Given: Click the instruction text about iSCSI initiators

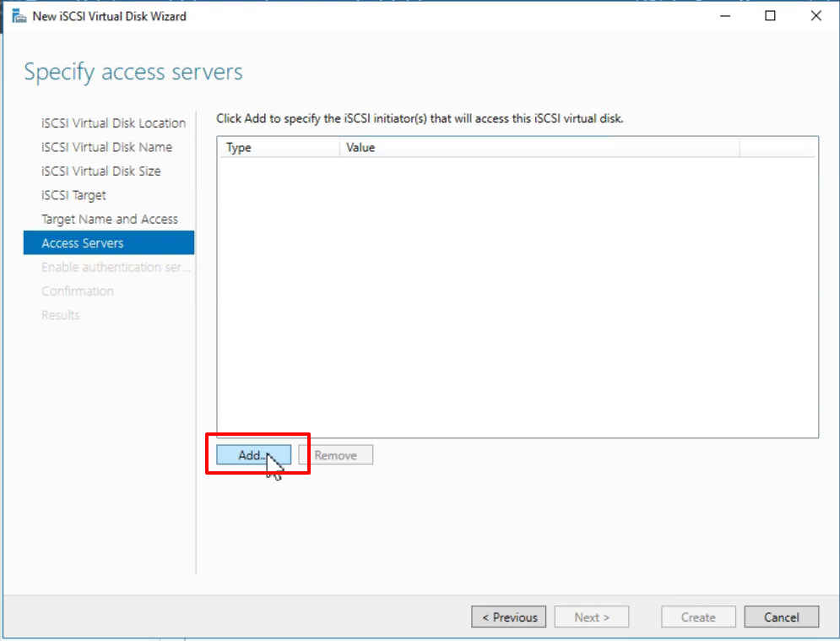Looking at the screenshot, I should (420, 118).
